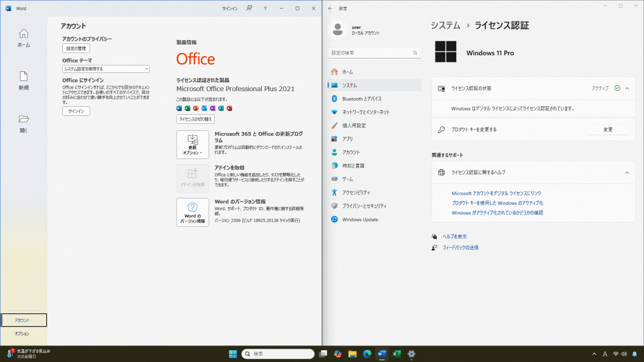Screen dimensions: 644x362
Task: Click the Word のバージョン情報 button
Action: [x=192, y=212]
